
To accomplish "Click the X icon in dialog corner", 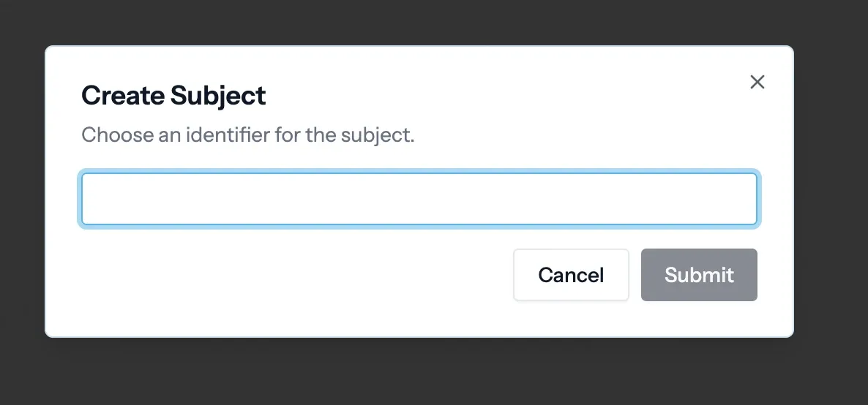I will (757, 82).
